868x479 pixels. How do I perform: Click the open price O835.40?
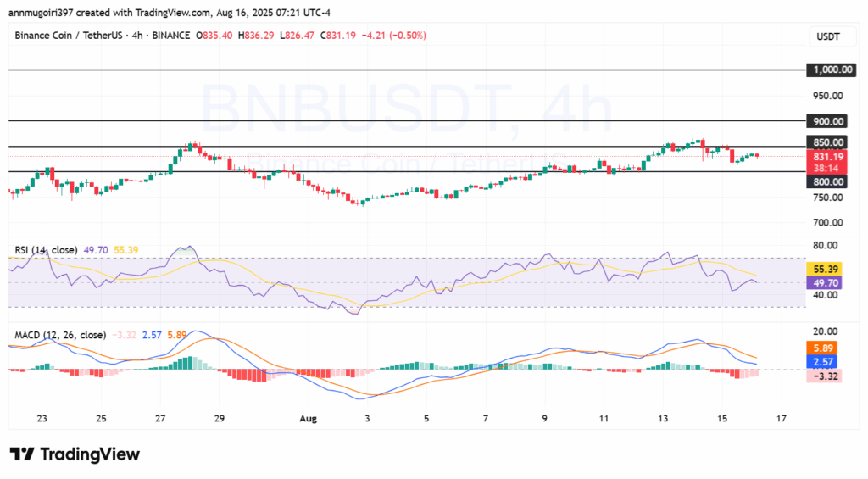coord(214,36)
